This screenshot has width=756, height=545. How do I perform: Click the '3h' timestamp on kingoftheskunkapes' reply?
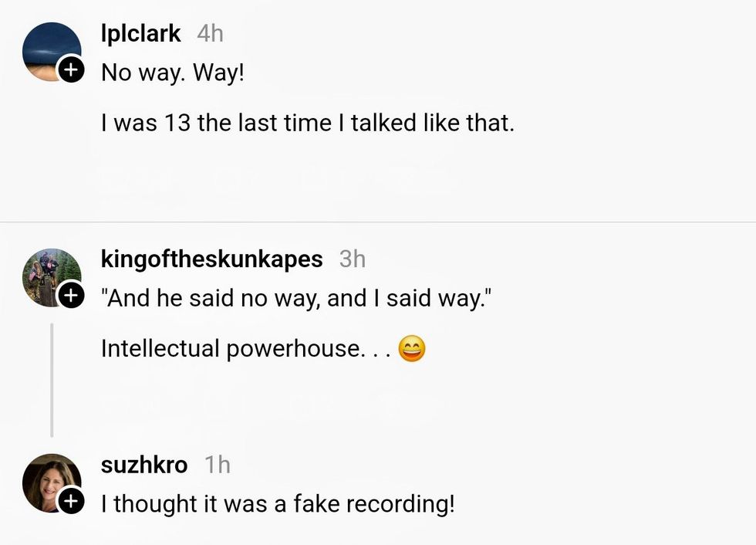(x=352, y=259)
